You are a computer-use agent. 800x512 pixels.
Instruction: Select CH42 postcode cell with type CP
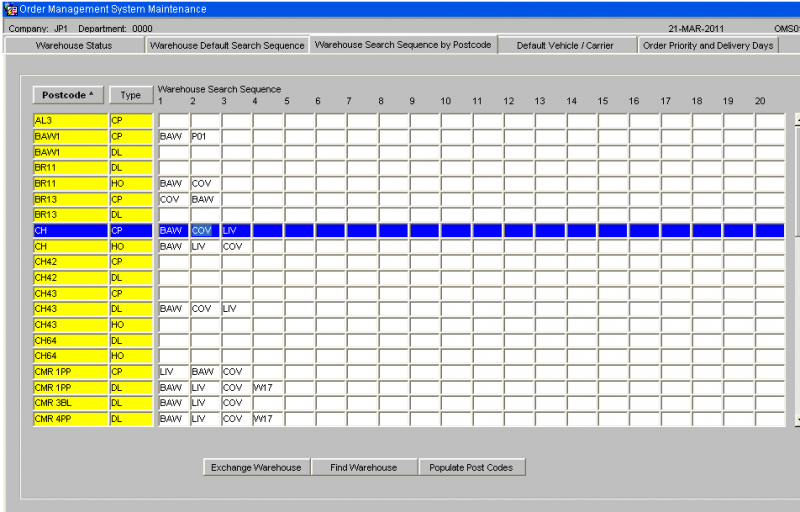point(70,262)
